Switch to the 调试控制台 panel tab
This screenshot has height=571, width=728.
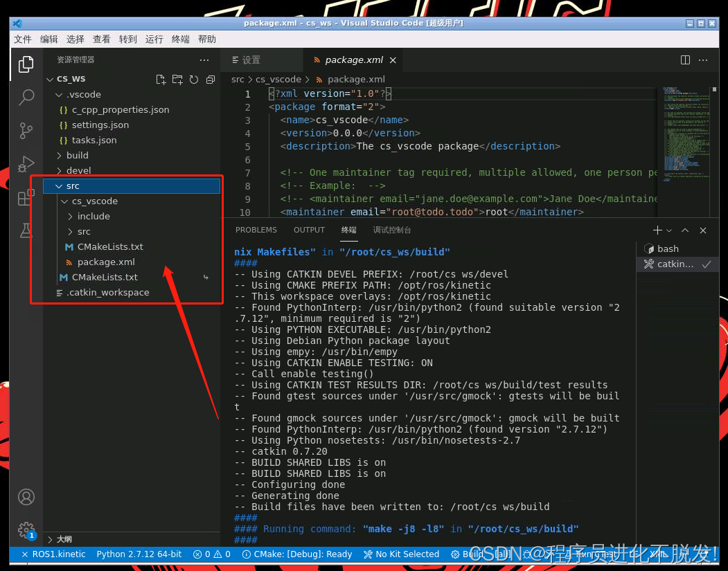click(x=392, y=230)
